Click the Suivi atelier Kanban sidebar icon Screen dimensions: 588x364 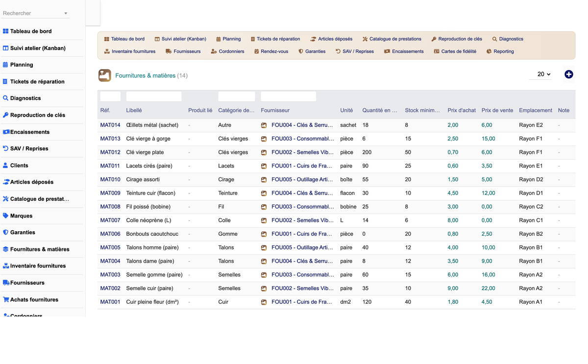click(x=6, y=48)
